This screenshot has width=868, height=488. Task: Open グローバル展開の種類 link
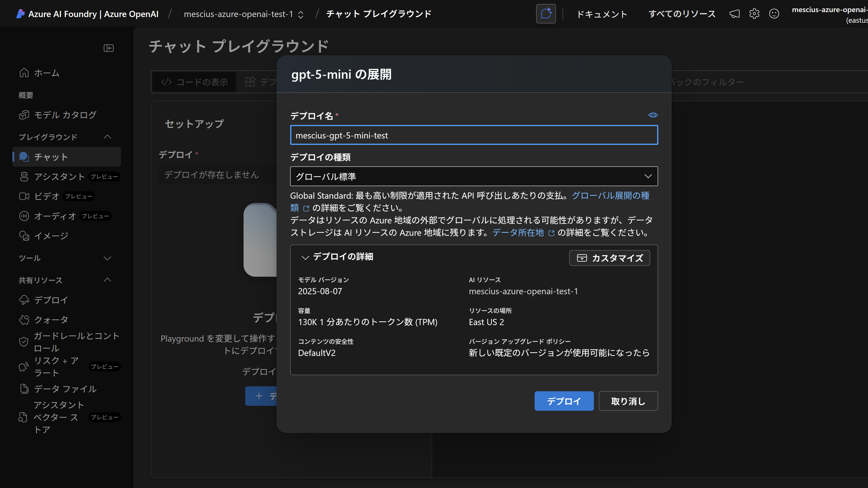[610, 196]
